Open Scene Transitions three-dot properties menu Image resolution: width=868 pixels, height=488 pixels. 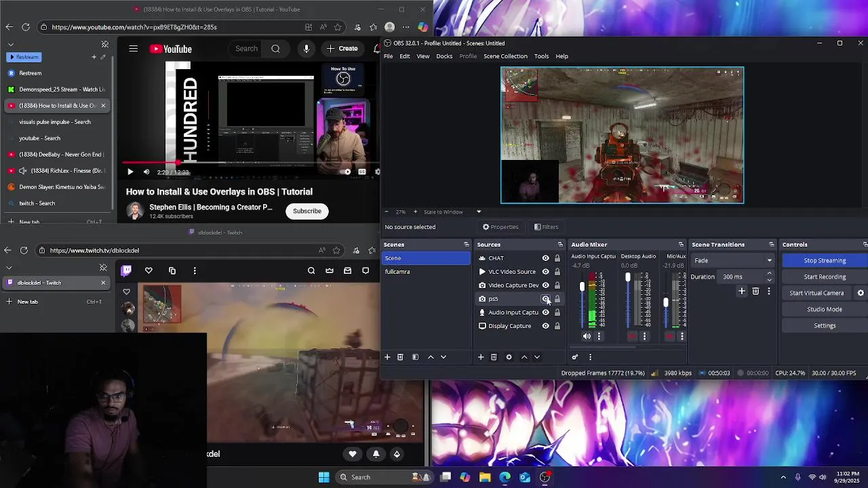768,291
